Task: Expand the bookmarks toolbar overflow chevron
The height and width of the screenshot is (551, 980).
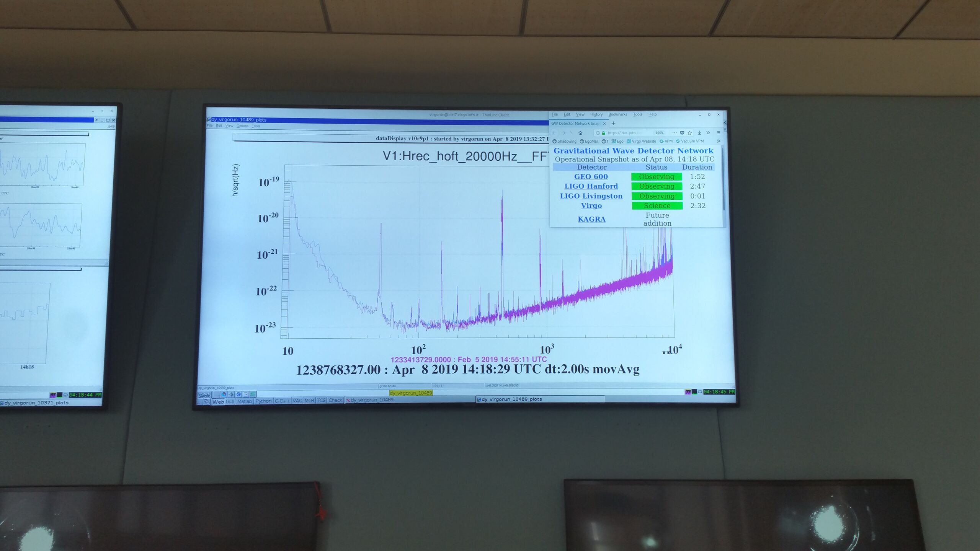Action: pos(719,141)
